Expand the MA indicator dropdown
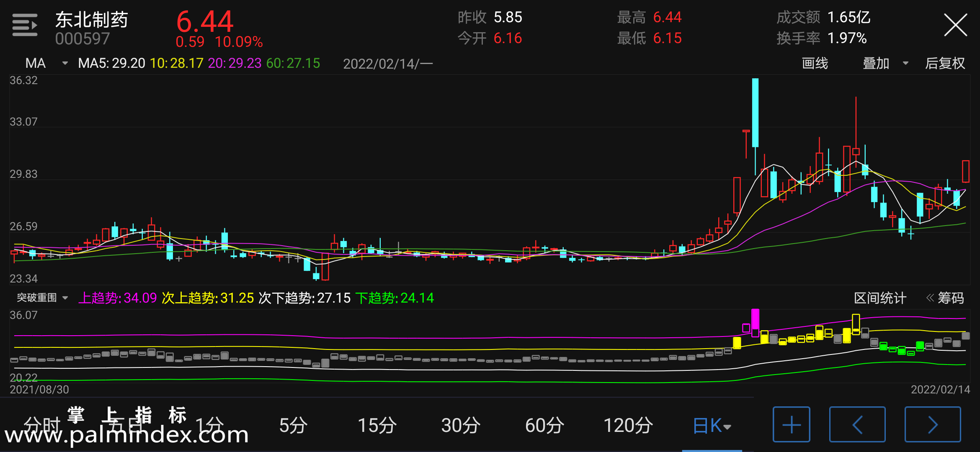Viewport: 980px width, 452px height. coord(46,63)
